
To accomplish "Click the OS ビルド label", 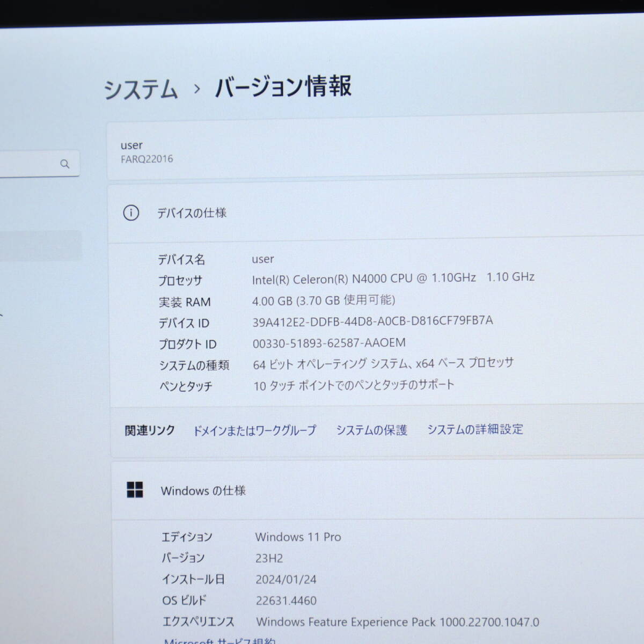I will point(184,601).
